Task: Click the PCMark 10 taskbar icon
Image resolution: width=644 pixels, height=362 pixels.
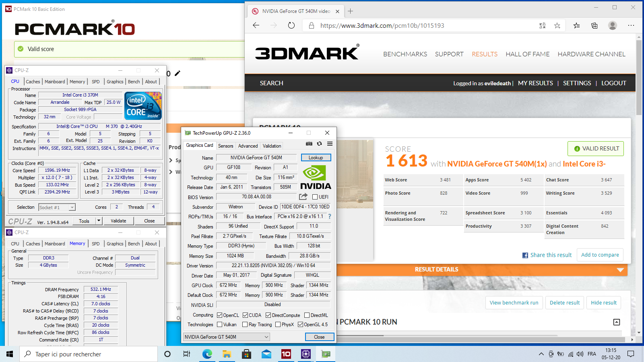Action: (286, 354)
